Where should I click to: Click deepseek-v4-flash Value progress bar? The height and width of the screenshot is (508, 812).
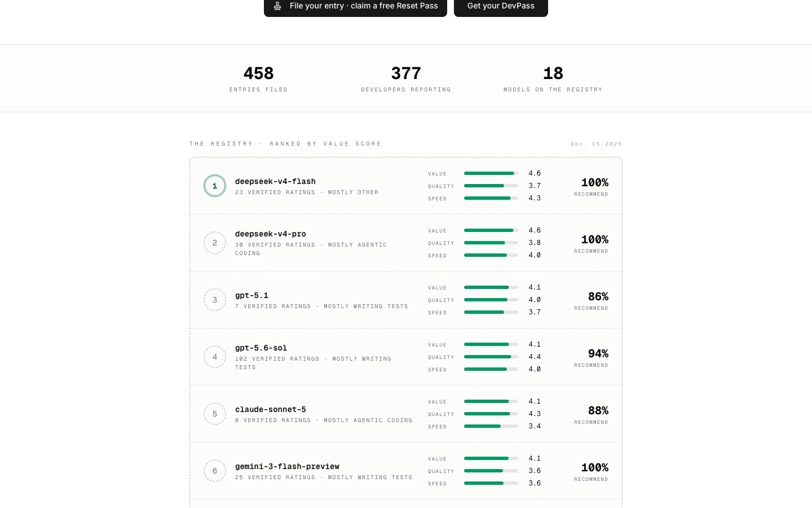[x=491, y=173]
